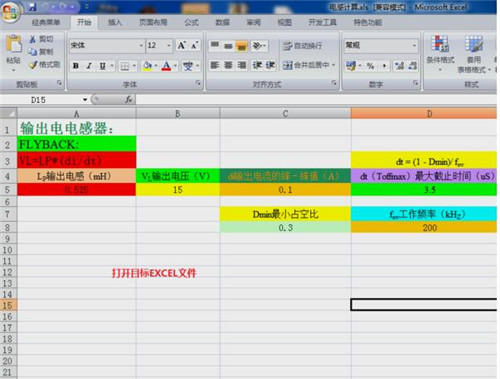The height and width of the screenshot is (379, 500).
Task: Select column C header
Action: pyautogui.click(x=285, y=113)
